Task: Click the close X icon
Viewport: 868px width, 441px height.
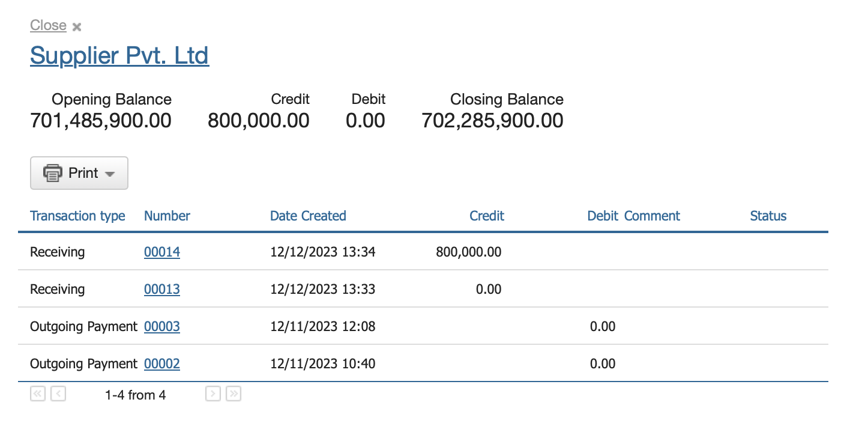Action: [x=77, y=26]
